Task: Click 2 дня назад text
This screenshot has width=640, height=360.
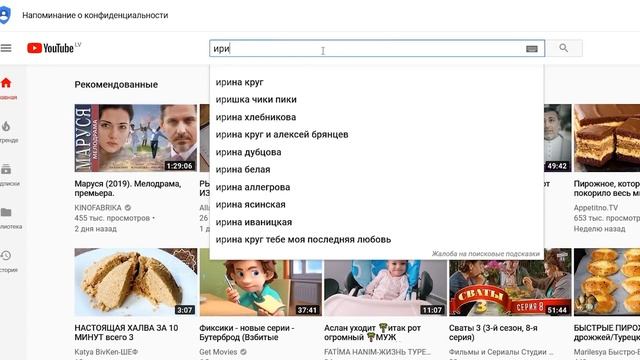Action: pos(96,229)
